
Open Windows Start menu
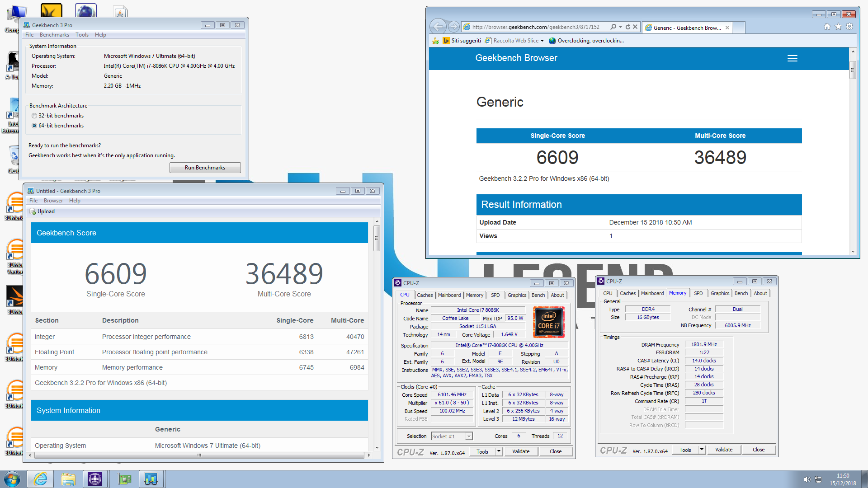(12, 479)
